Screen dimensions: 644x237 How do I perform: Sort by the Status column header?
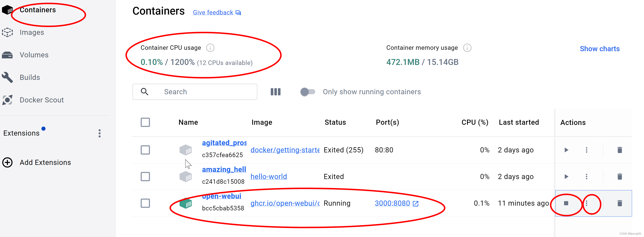click(335, 122)
